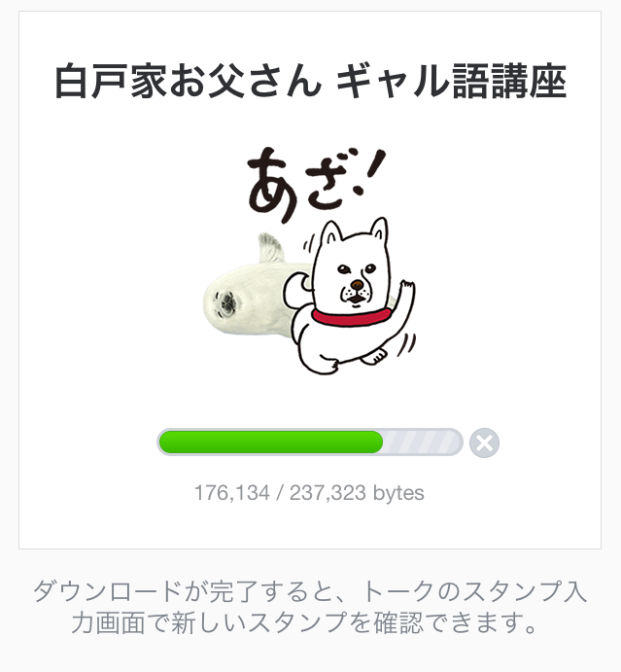Image resolution: width=621 pixels, height=672 pixels.
Task: Select the title 白戸家お父さん ギャル語講座
Action: coord(311,81)
